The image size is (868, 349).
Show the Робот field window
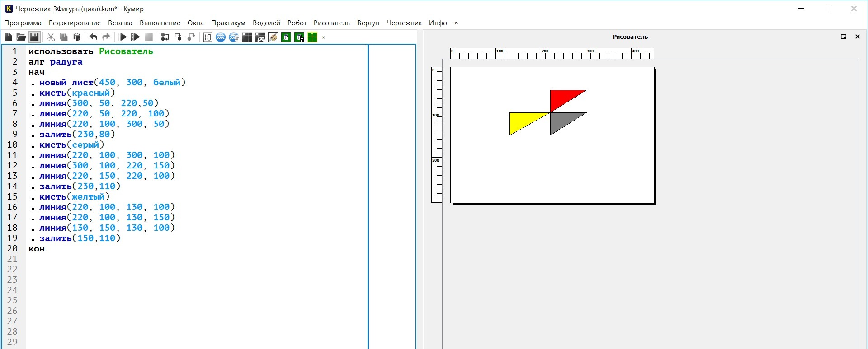tap(247, 37)
